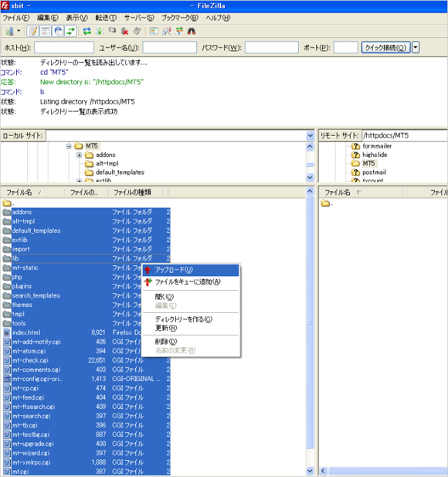Click the search_templates folder icon

[x=7, y=295]
